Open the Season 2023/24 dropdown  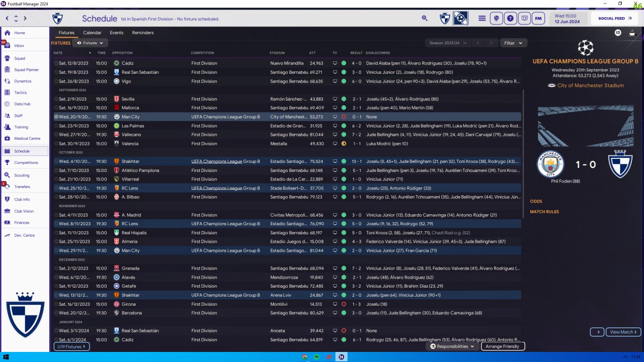448,43
